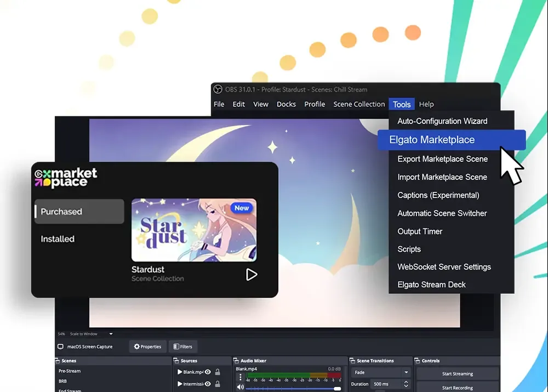Click the OBS logo in title bar
Image resolution: width=548 pixels, height=392 pixels.
coord(218,89)
